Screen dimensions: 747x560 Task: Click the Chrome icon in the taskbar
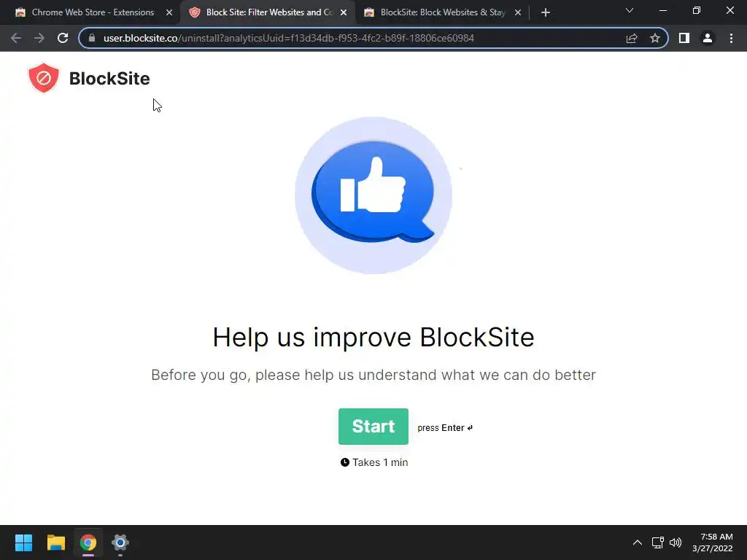pyautogui.click(x=88, y=542)
